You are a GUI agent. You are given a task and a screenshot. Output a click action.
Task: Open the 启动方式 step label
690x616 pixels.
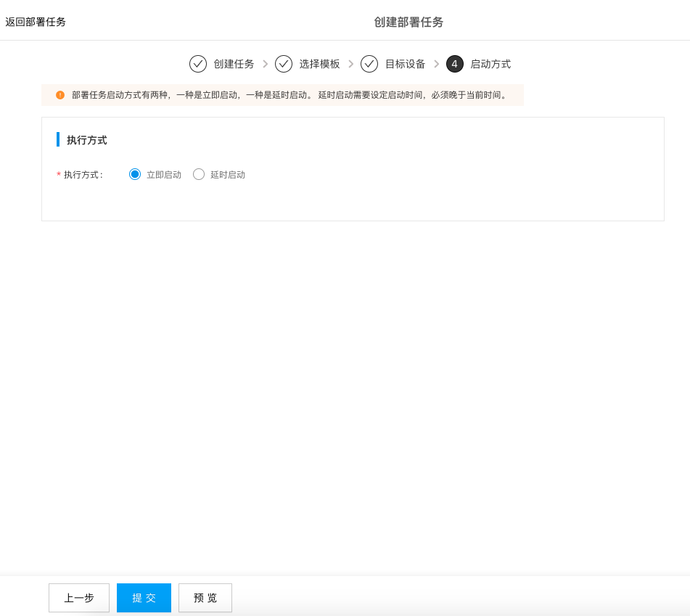[x=490, y=65]
